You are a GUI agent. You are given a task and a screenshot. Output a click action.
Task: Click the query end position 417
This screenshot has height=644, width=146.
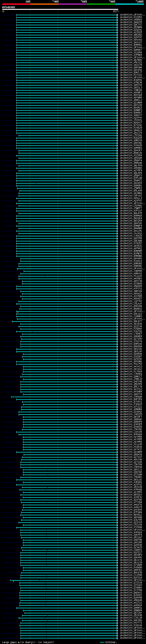(x=115, y=11)
